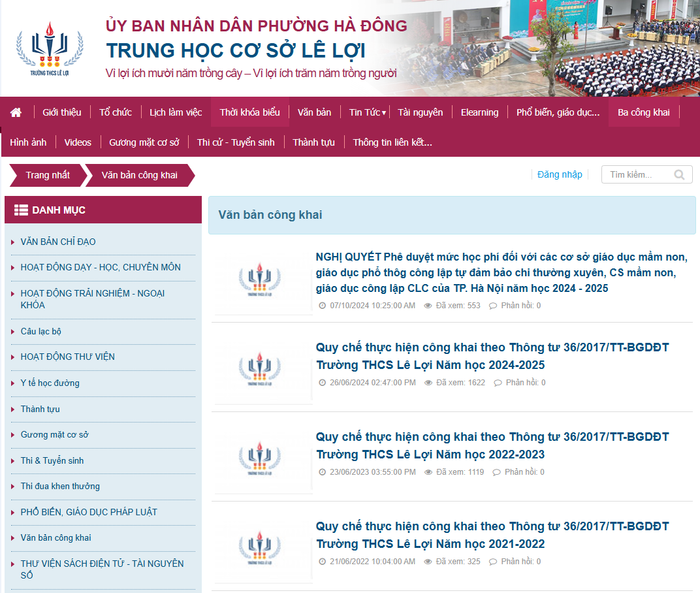The width and height of the screenshot is (700, 593).
Task: Open PHỔ BIẾN, GIÁO DỤC PHÁP LUẬT category
Action: (x=89, y=512)
